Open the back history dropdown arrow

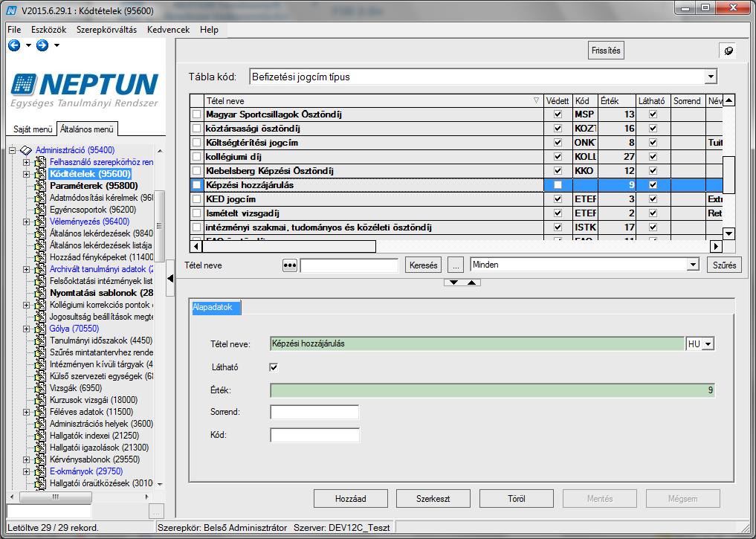[x=28, y=45]
